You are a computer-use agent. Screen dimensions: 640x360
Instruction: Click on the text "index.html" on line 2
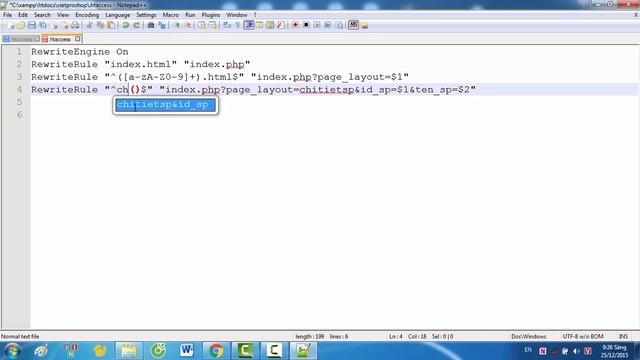coord(140,64)
